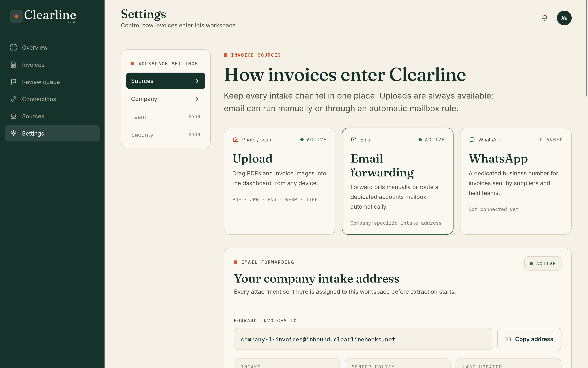Open the AW user avatar menu
This screenshot has height=368, width=588.
pyautogui.click(x=564, y=18)
